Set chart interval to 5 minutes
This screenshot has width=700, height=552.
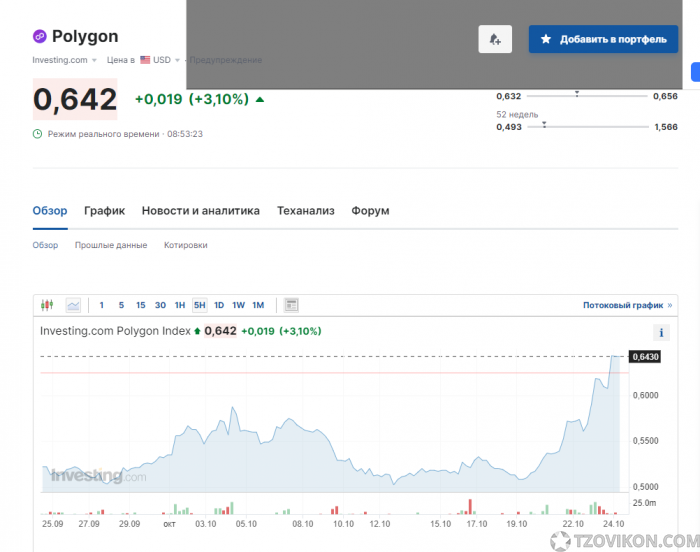121,305
